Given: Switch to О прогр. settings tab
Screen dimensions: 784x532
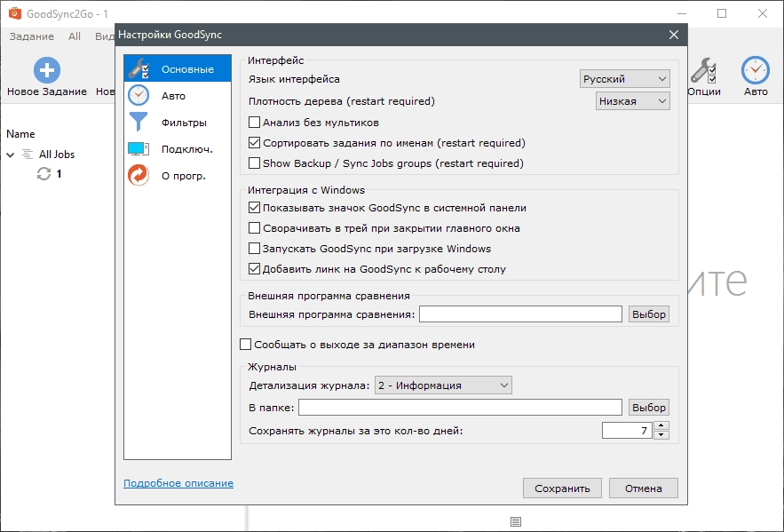Looking at the screenshot, I should coord(178,176).
